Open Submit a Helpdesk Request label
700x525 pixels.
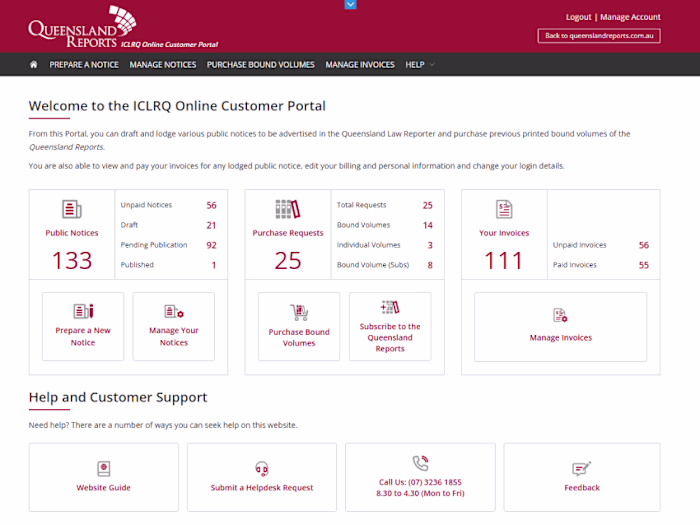(262, 488)
